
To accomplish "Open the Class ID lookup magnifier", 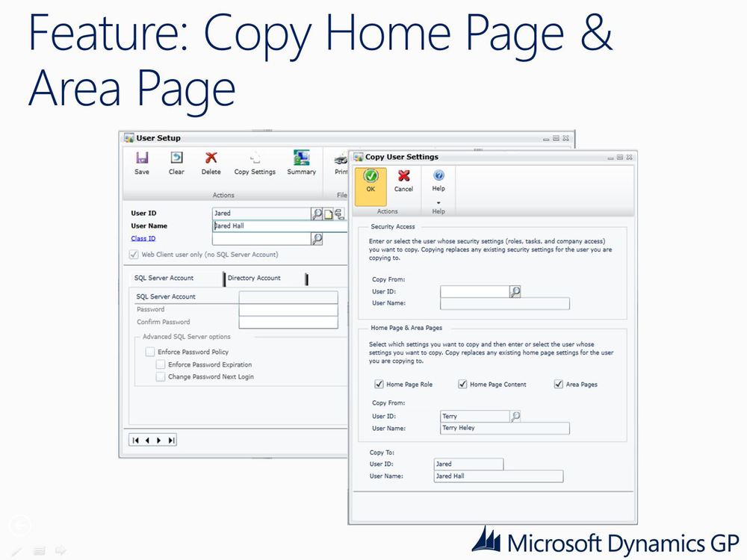I will pos(317,239).
